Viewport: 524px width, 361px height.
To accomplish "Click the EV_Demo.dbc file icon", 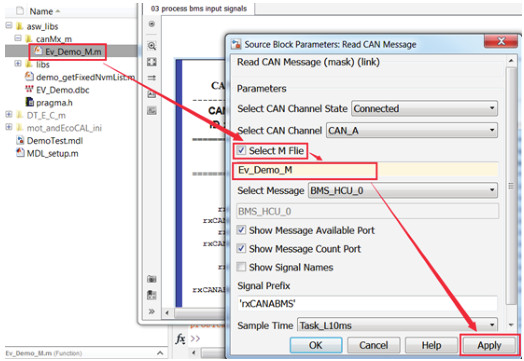I will (29, 89).
